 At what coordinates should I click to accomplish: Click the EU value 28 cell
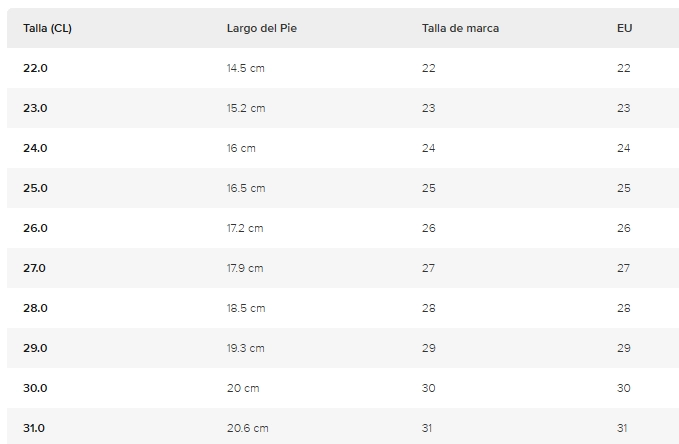(624, 308)
